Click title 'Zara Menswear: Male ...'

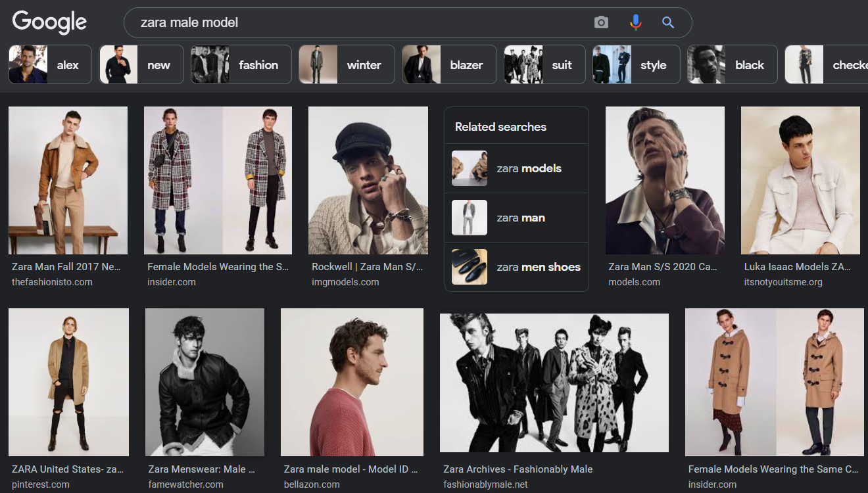(x=202, y=469)
